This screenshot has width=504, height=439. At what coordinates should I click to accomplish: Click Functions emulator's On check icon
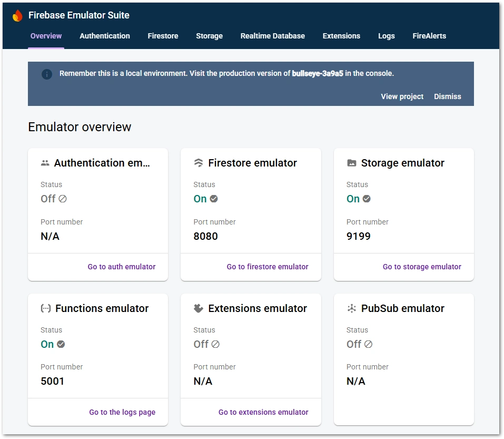pyautogui.click(x=61, y=344)
